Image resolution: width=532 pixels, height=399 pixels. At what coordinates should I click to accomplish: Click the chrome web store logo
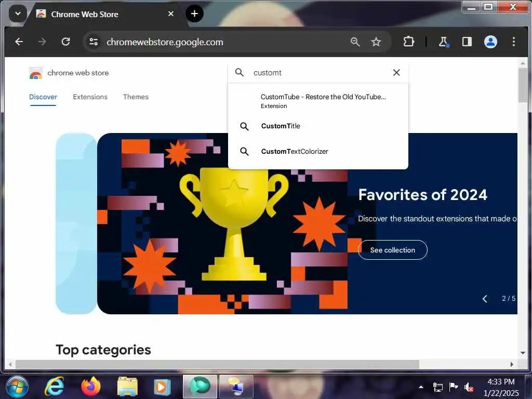(69, 73)
